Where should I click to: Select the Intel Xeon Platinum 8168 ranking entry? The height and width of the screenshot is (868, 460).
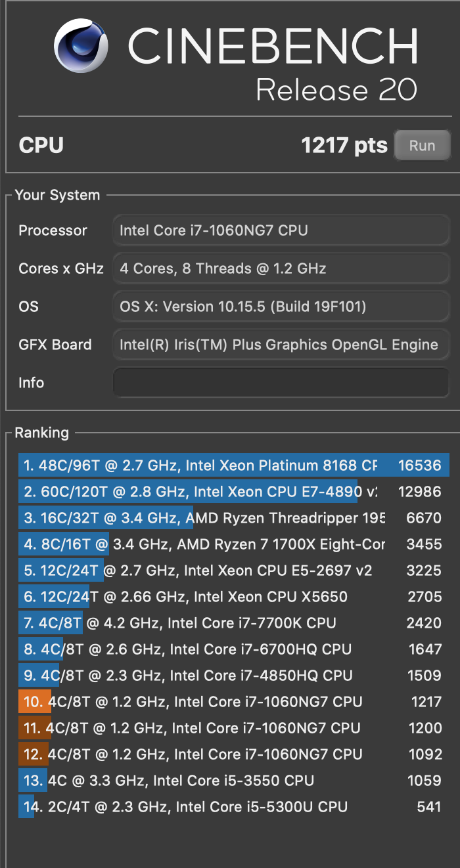coord(230,465)
